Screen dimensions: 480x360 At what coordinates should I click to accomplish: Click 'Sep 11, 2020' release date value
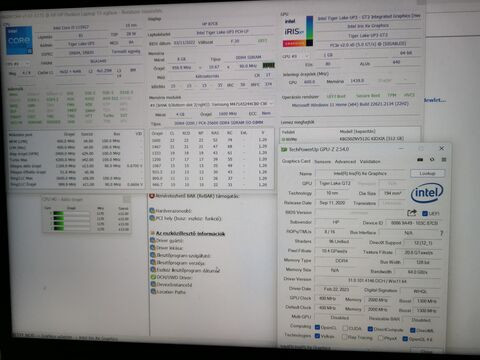point(332,203)
